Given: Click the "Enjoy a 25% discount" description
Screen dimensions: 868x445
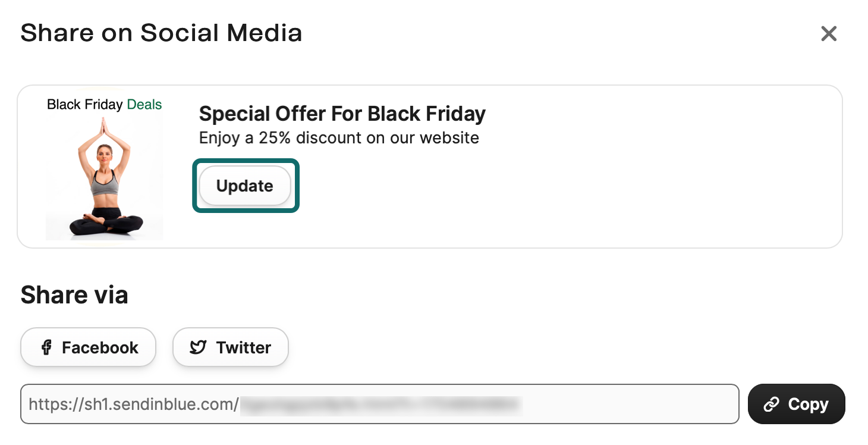Looking at the screenshot, I should [x=339, y=138].
